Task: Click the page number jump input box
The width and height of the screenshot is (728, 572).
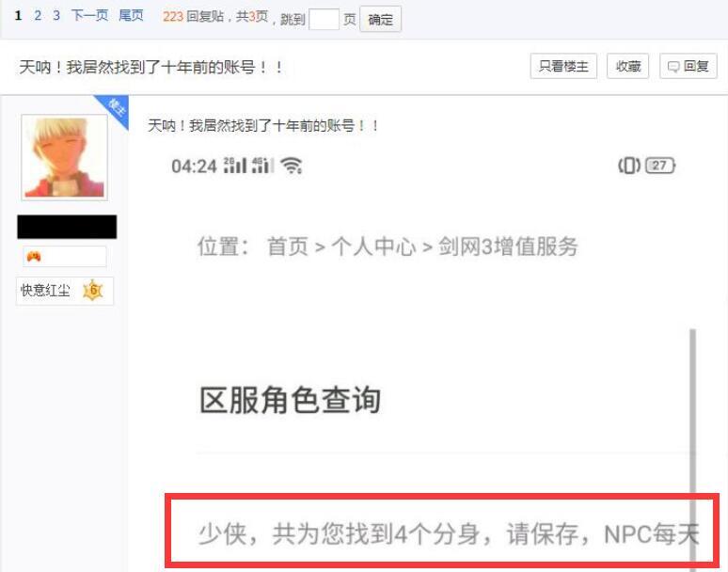Action: tap(324, 19)
